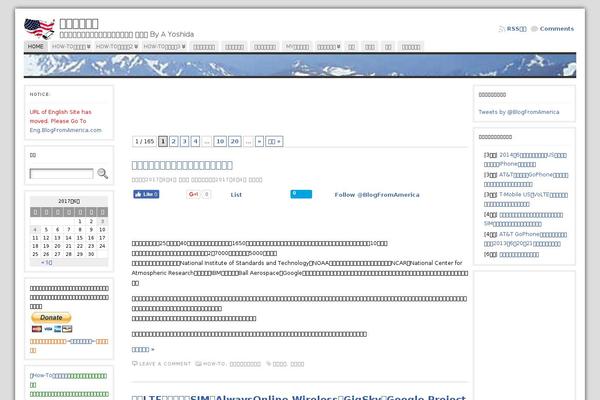Viewport: 600px width, 400px height.
Task: Jump to page 10 in pagination
Action: [220, 141]
